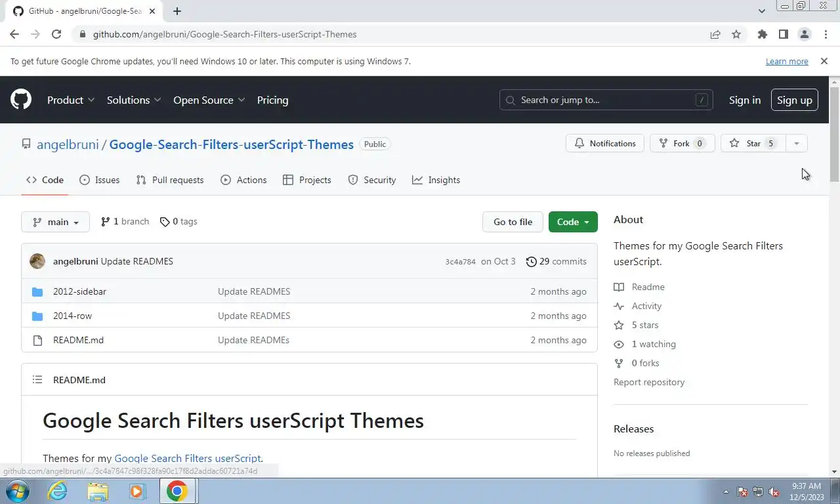This screenshot has height=504, width=840.
Task: Expand the Product menu
Action: tap(71, 100)
